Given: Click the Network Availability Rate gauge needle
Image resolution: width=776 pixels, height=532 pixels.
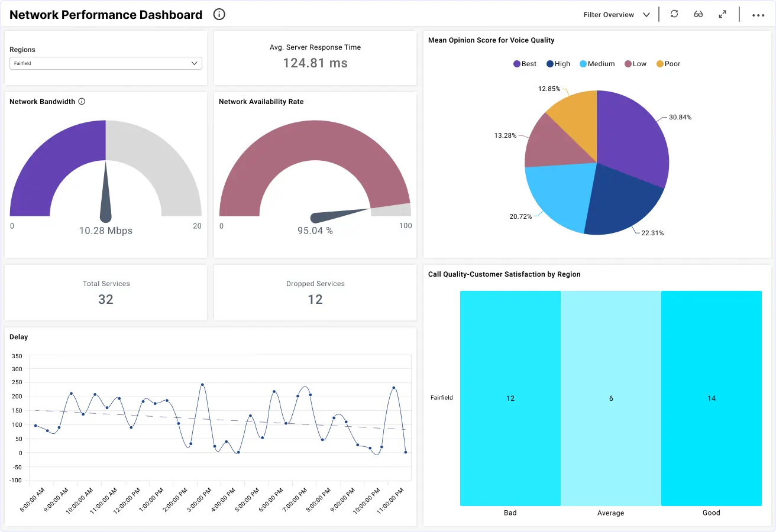Looking at the screenshot, I should point(337,215).
